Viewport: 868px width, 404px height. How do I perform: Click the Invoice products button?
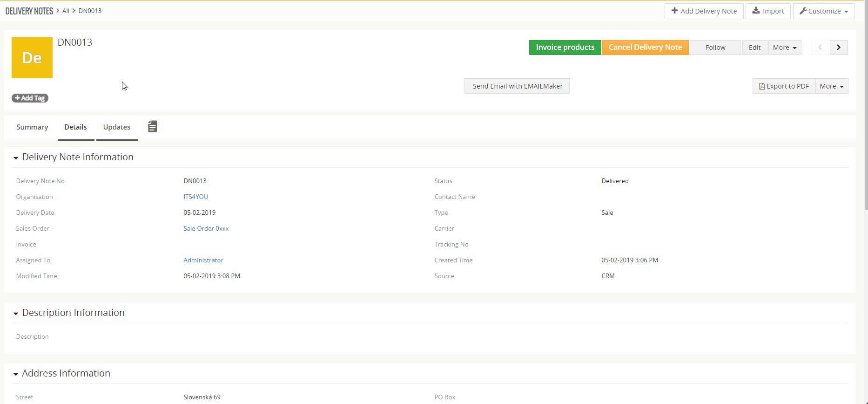(565, 48)
